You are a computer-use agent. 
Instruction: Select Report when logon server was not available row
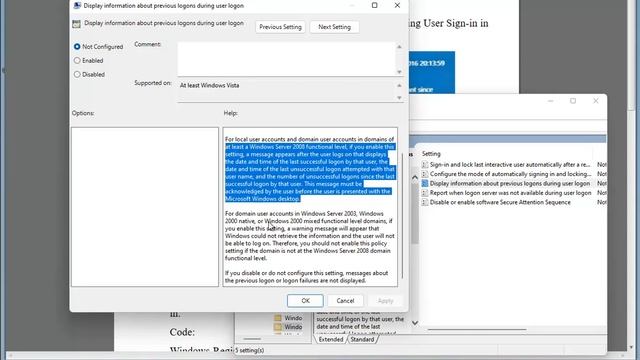[510, 193]
